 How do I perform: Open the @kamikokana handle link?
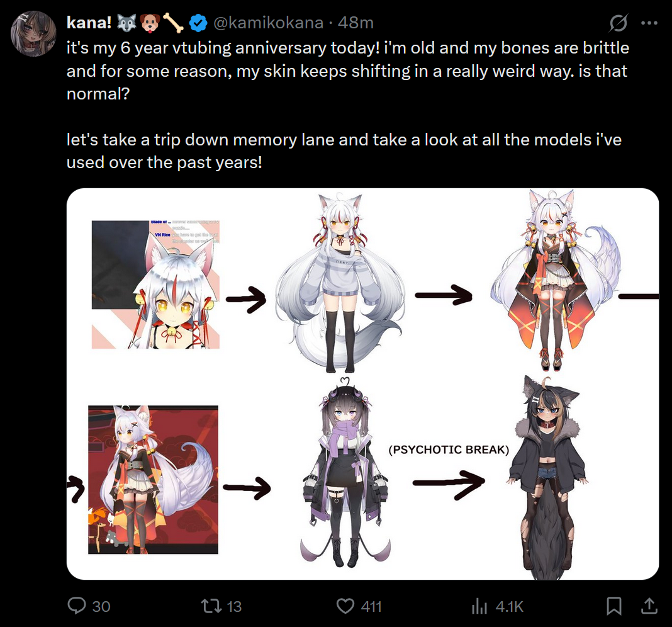point(268,22)
